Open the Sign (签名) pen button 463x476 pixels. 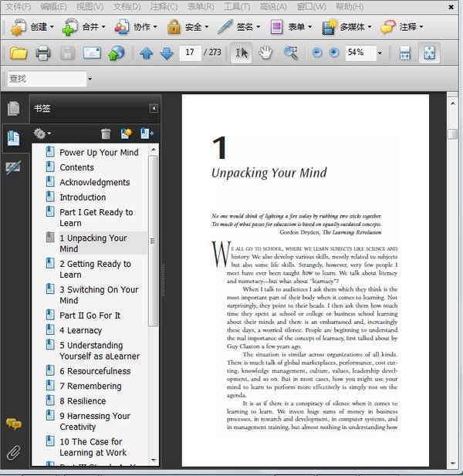coord(239,27)
